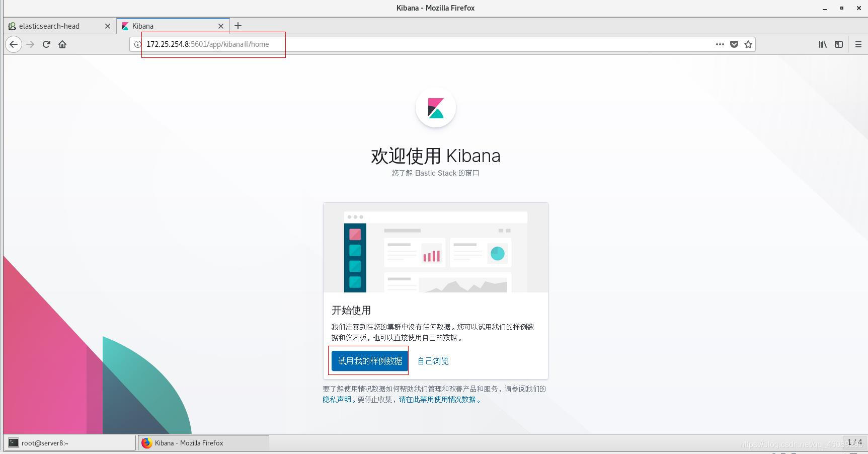This screenshot has width=868, height=454.
Task: Switch to the elasticsearch-head tab
Action: [60, 26]
